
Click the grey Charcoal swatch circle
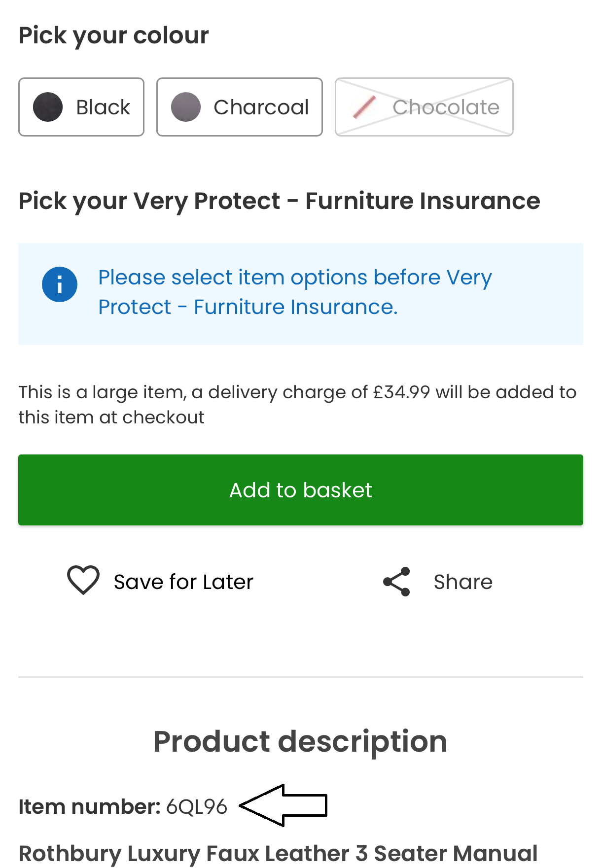[186, 107]
